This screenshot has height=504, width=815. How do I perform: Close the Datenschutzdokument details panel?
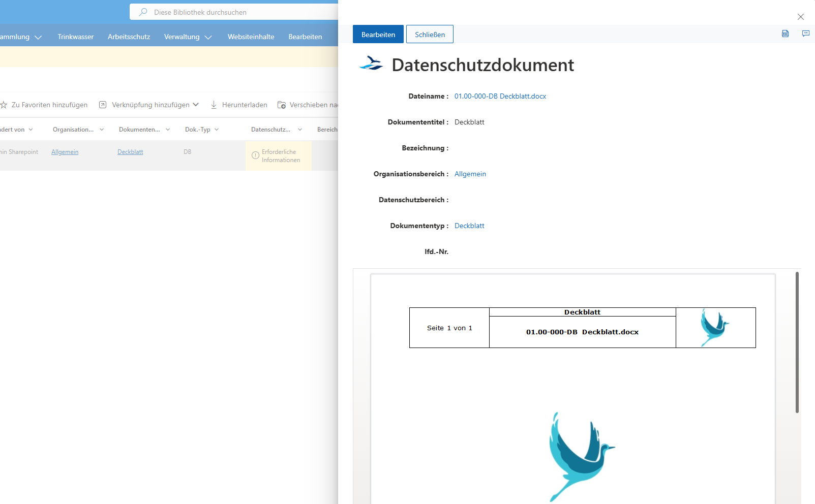coord(801,17)
